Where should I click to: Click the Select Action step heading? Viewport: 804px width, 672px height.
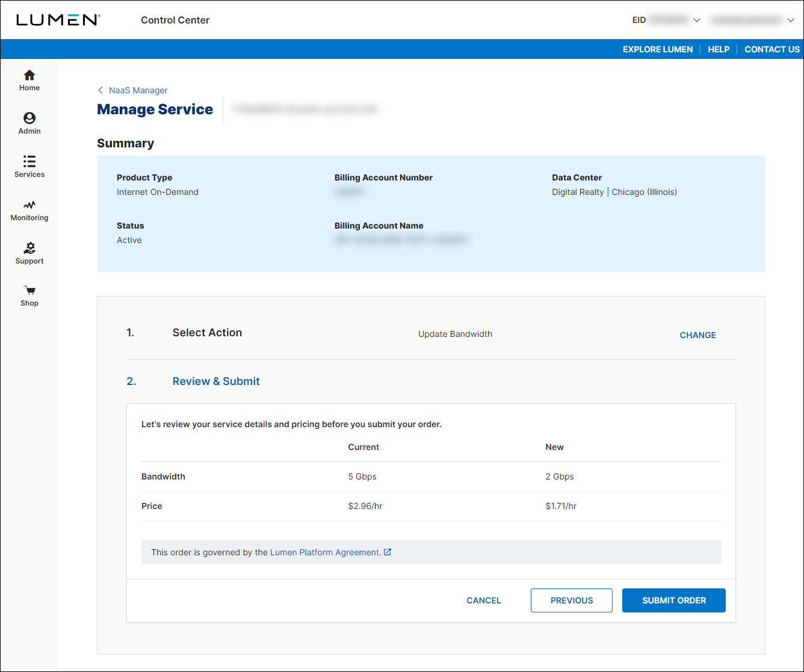[x=207, y=333]
